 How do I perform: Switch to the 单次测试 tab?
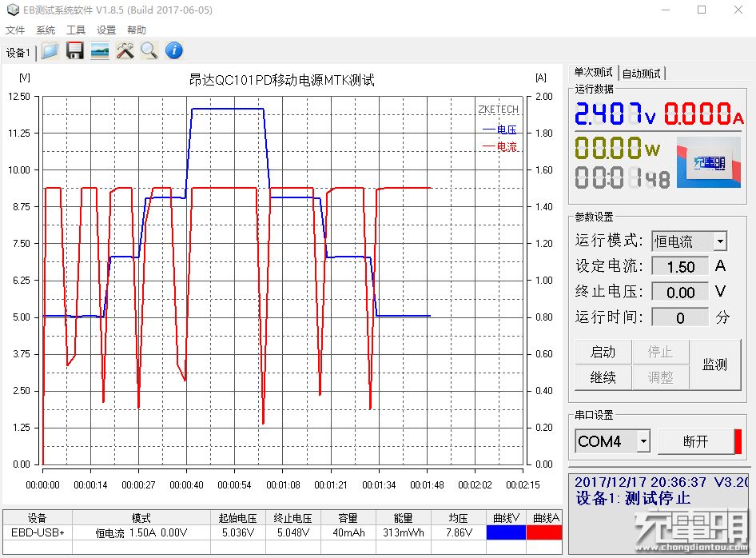point(593,72)
